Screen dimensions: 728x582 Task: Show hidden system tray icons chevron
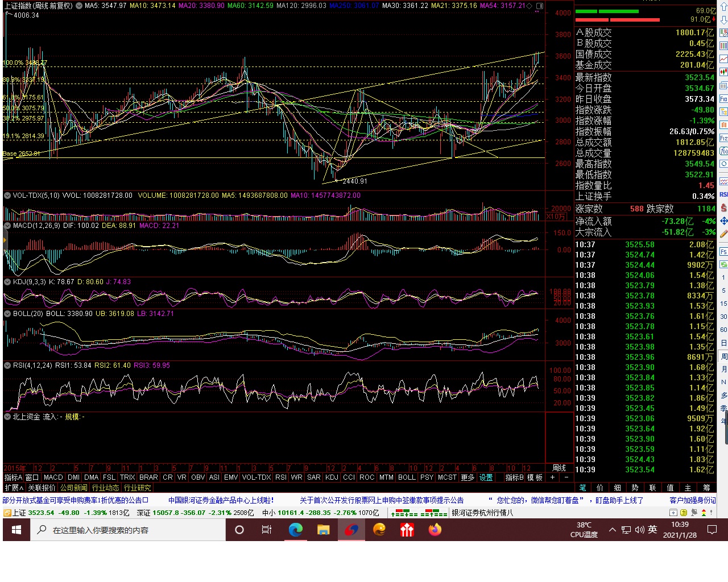click(612, 530)
